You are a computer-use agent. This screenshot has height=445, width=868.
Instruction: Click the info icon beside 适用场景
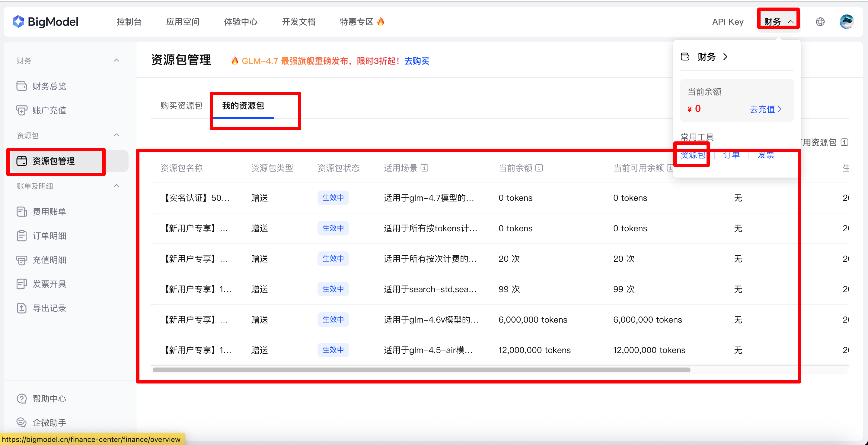(425, 168)
